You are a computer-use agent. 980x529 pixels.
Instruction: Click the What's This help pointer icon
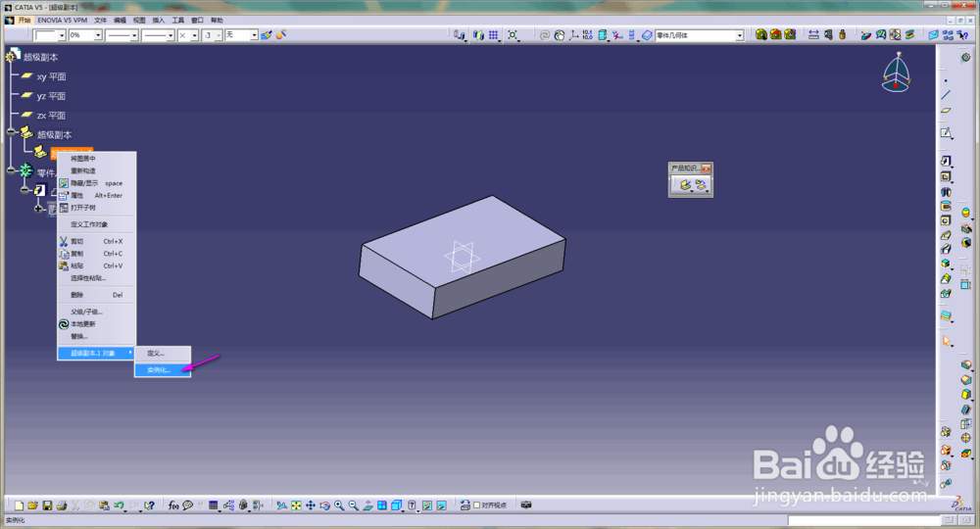point(149,505)
